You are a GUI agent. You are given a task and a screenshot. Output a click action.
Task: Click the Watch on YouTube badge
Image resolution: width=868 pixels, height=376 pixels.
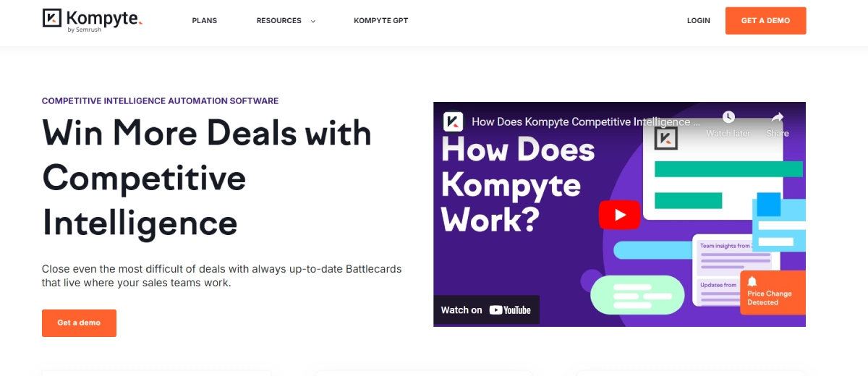486,310
